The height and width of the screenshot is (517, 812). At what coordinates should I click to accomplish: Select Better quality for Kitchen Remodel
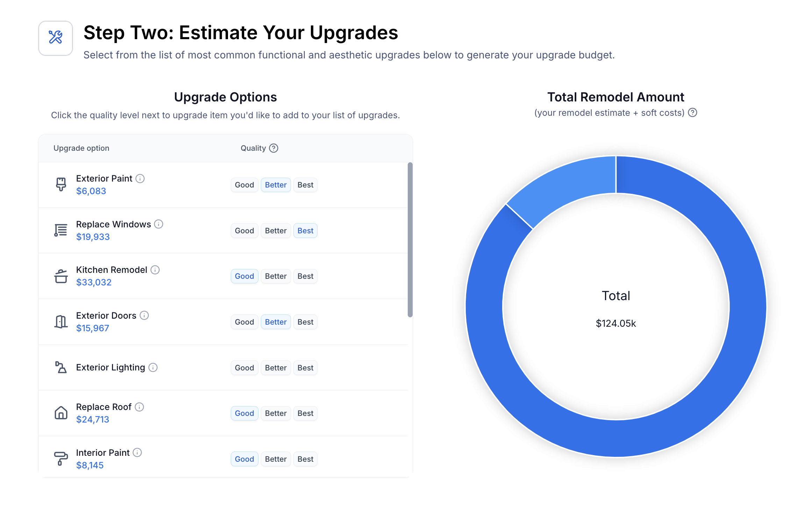(x=276, y=276)
